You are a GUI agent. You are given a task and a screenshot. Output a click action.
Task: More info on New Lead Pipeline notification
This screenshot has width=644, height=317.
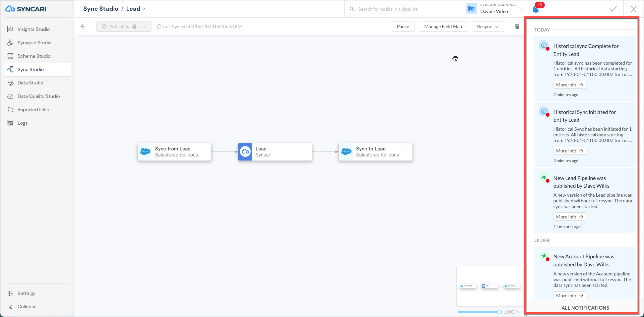pos(569,217)
